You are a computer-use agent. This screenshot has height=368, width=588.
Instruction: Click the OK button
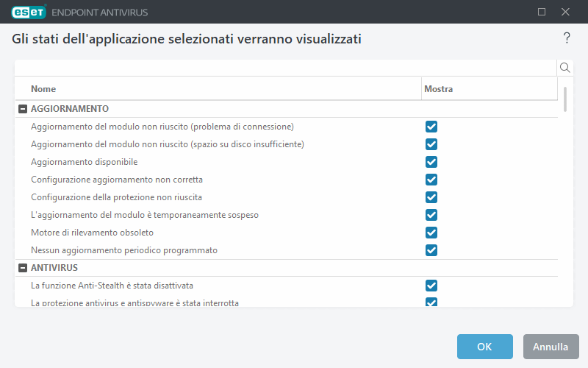click(484, 347)
